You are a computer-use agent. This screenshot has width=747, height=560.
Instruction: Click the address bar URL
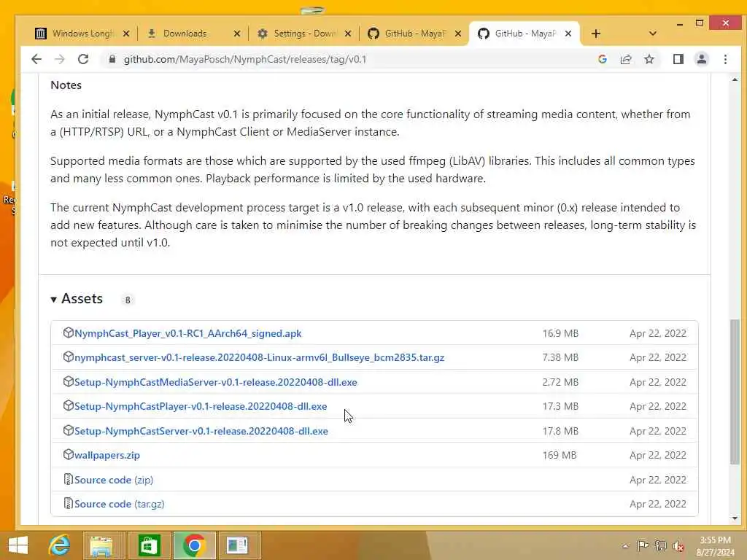245,59
